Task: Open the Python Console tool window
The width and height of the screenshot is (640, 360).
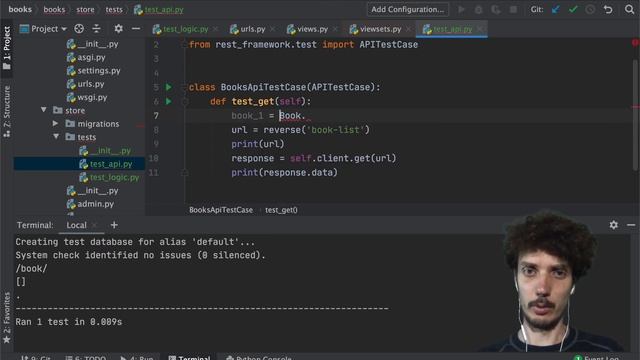Action: (x=259, y=358)
